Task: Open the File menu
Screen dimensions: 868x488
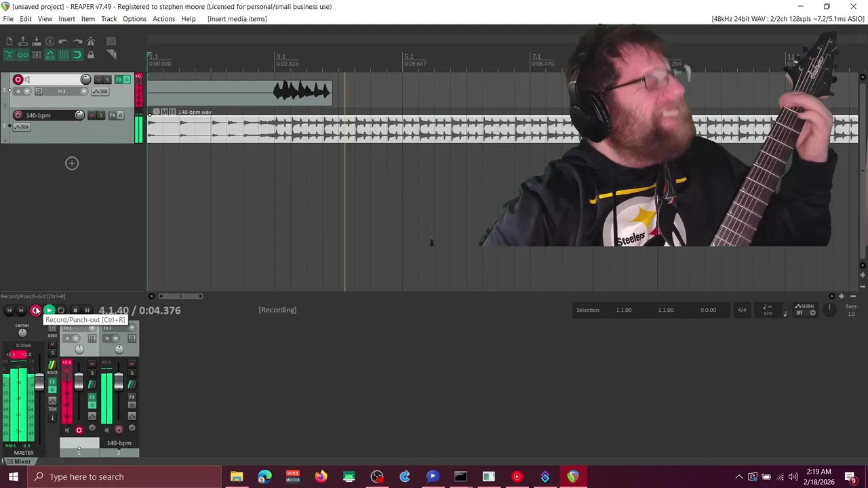Action: pos(8,19)
